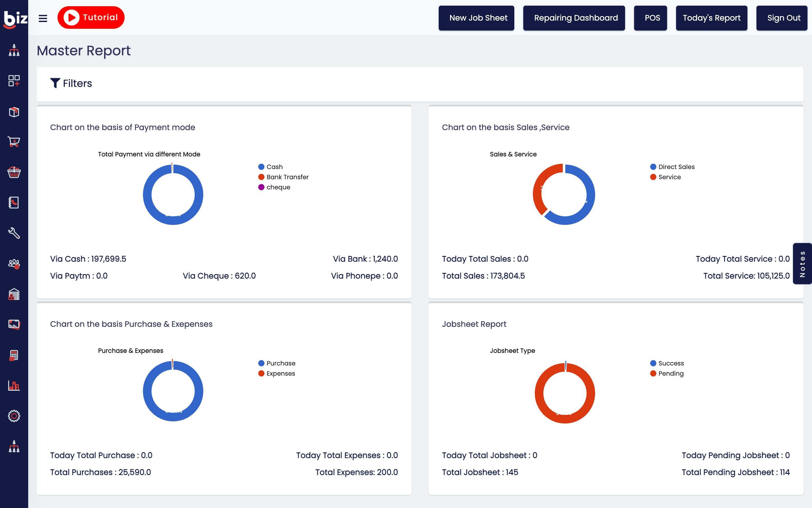
Task: Click the cheque legend purple dot
Action: (261, 187)
